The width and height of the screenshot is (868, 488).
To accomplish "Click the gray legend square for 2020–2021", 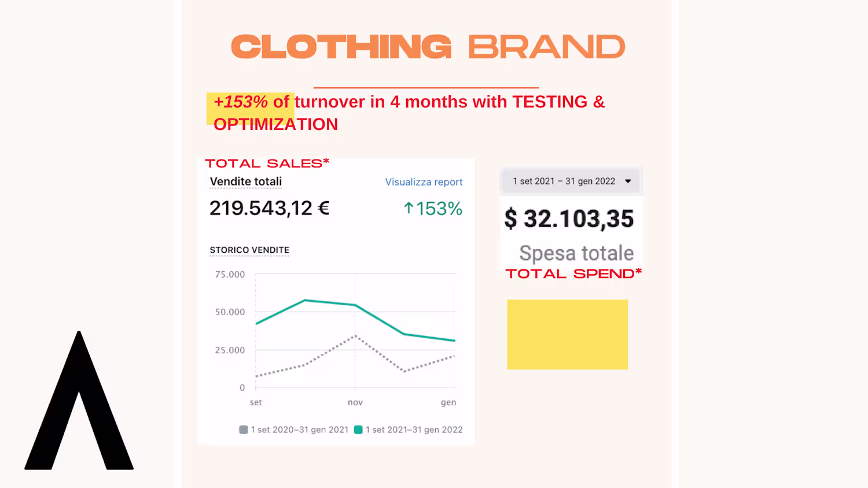I will (x=244, y=430).
